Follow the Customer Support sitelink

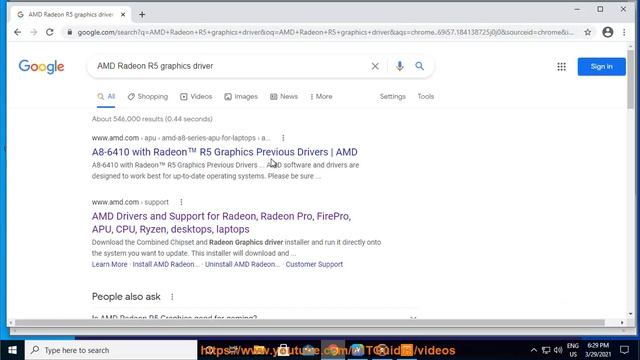(314, 264)
